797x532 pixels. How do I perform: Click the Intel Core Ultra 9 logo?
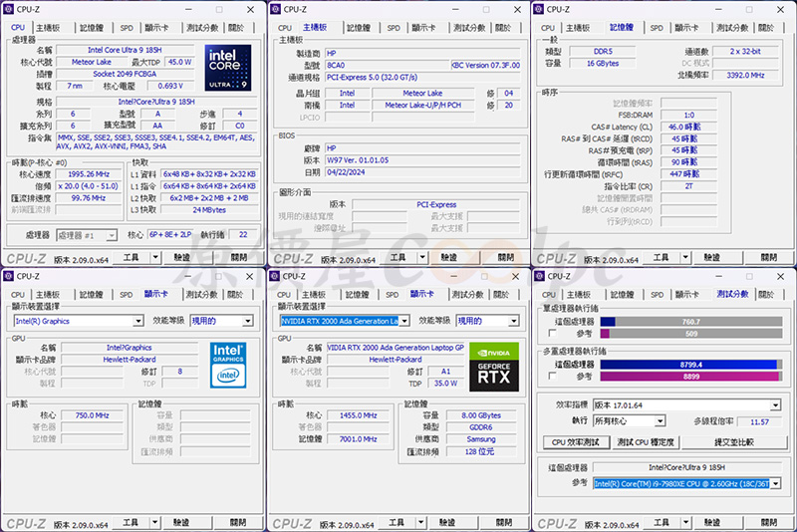(x=228, y=68)
